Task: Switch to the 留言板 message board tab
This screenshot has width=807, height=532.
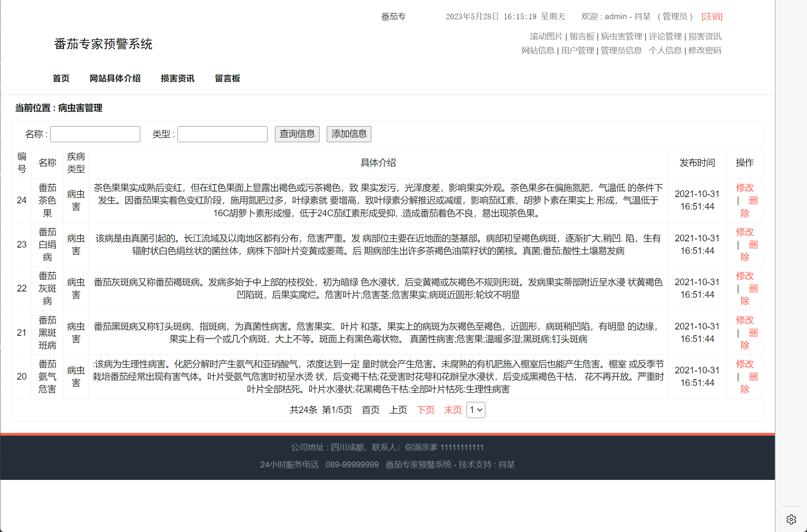Action: point(228,78)
